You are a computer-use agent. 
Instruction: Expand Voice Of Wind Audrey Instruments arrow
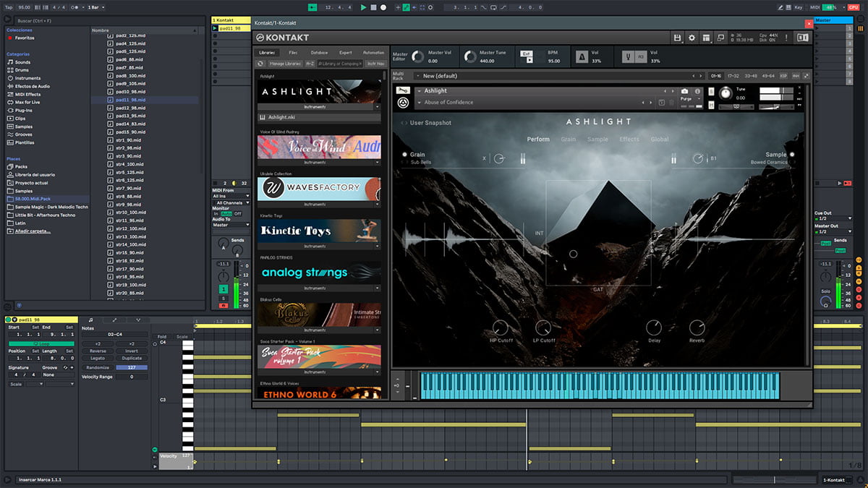[x=377, y=163]
